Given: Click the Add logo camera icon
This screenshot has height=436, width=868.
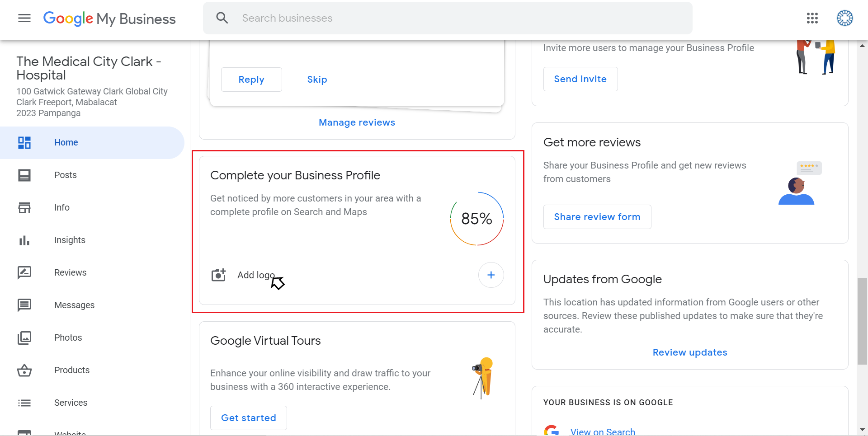Looking at the screenshot, I should coord(219,275).
